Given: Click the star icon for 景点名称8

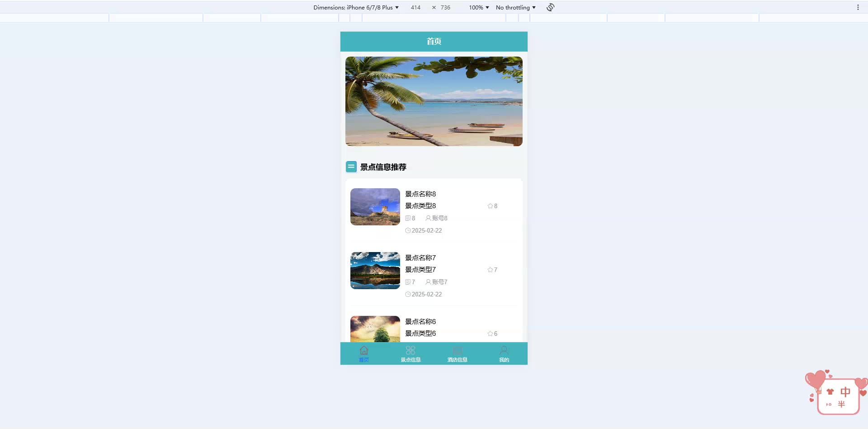Looking at the screenshot, I should (x=490, y=206).
